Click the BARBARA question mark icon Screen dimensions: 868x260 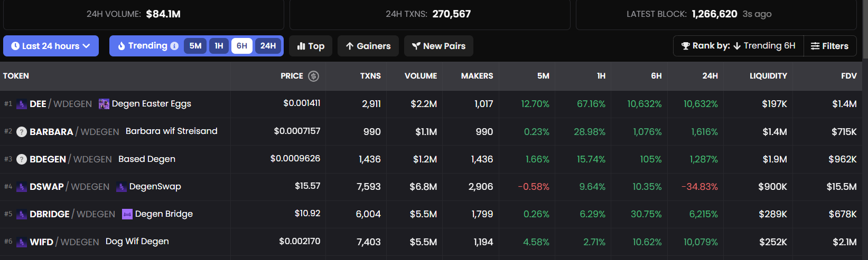(x=22, y=132)
